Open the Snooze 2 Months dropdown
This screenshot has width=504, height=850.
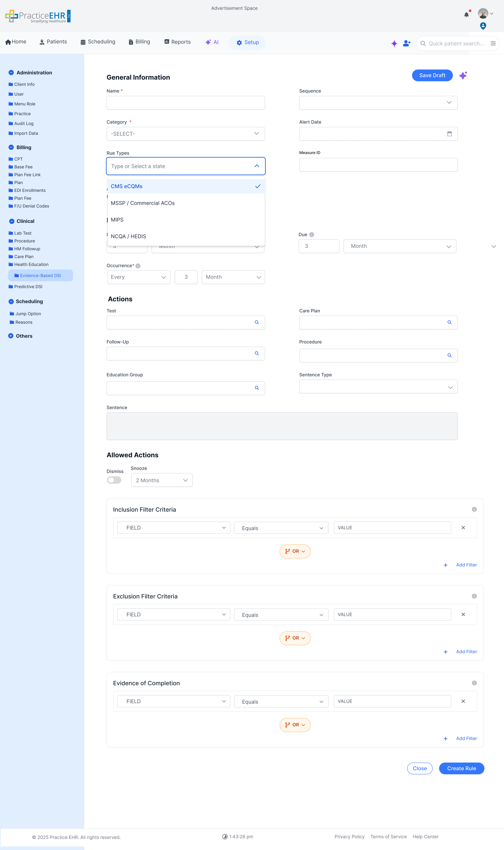162,480
